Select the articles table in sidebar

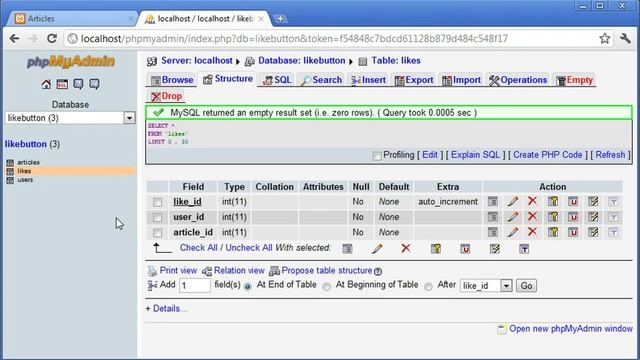pos(29,162)
